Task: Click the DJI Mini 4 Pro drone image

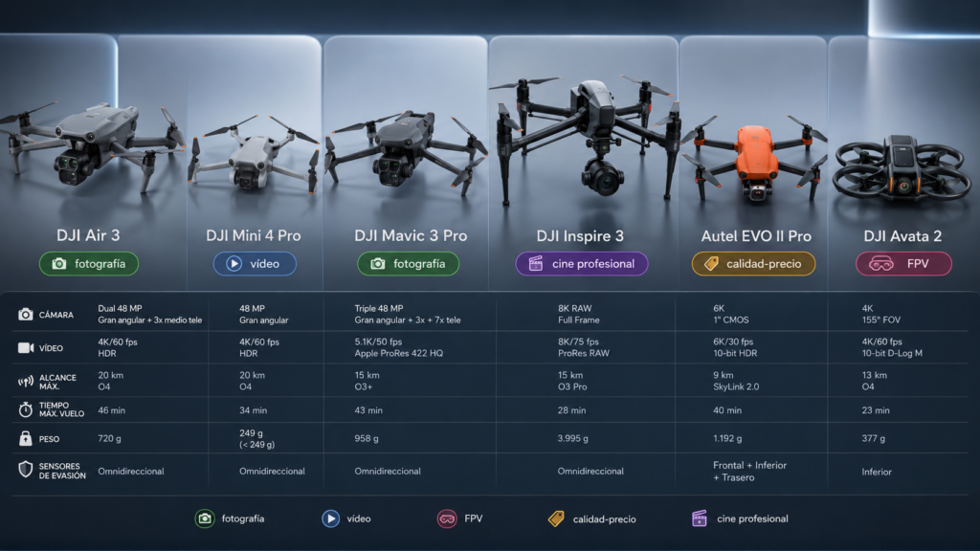Action: (255, 153)
